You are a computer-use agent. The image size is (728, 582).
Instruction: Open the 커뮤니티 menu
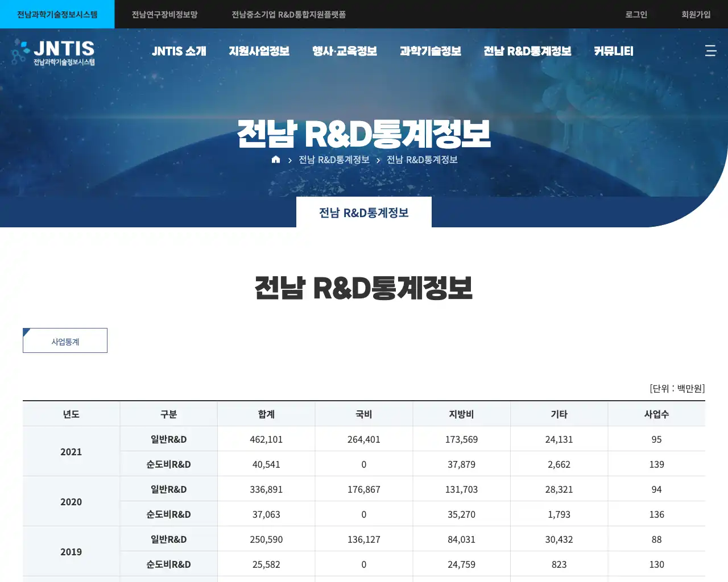coord(613,51)
